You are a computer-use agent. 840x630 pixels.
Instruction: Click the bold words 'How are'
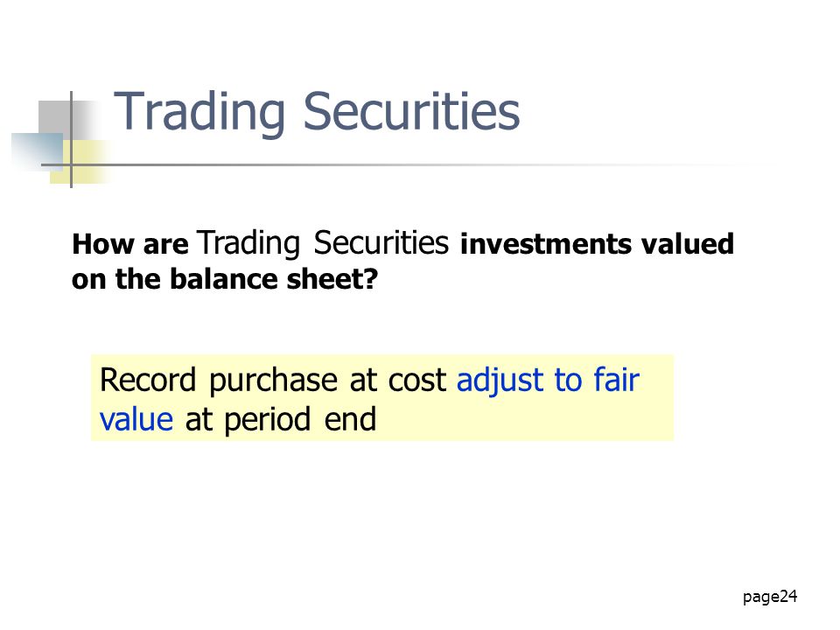click(x=130, y=244)
